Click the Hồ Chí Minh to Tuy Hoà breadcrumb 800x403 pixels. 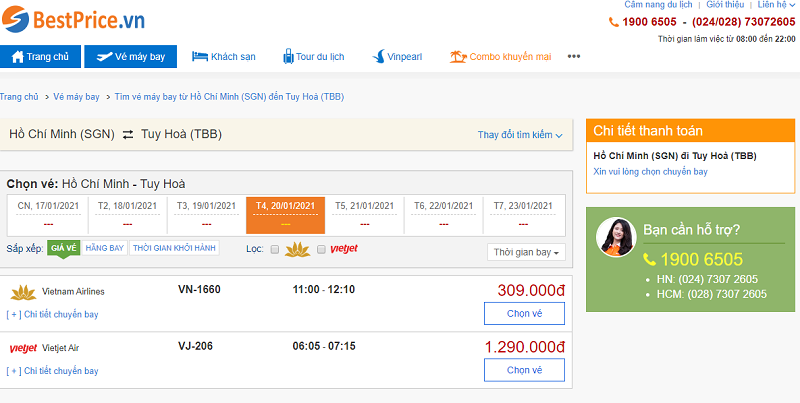point(229,97)
